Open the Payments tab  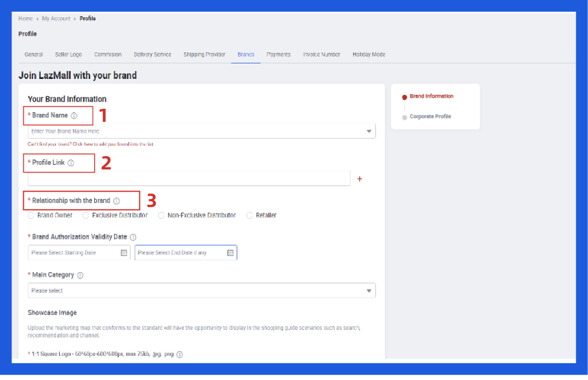point(279,54)
